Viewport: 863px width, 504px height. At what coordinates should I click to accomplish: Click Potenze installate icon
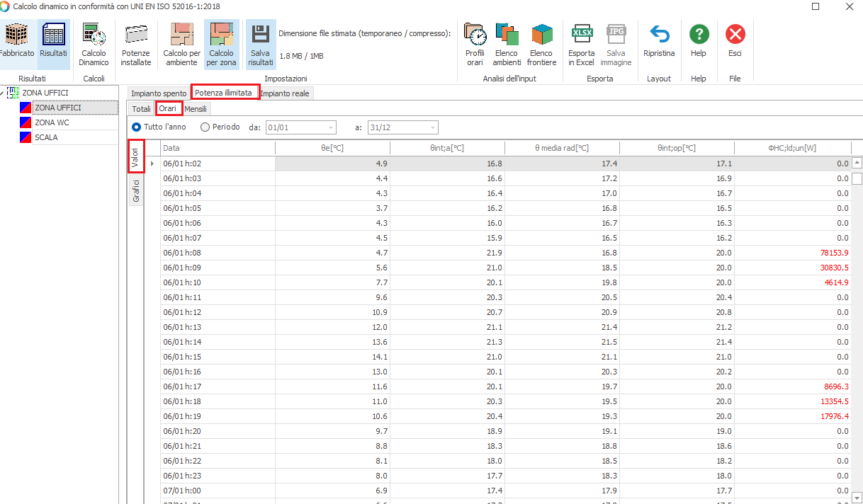pyautogui.click(x=136, y=44)
